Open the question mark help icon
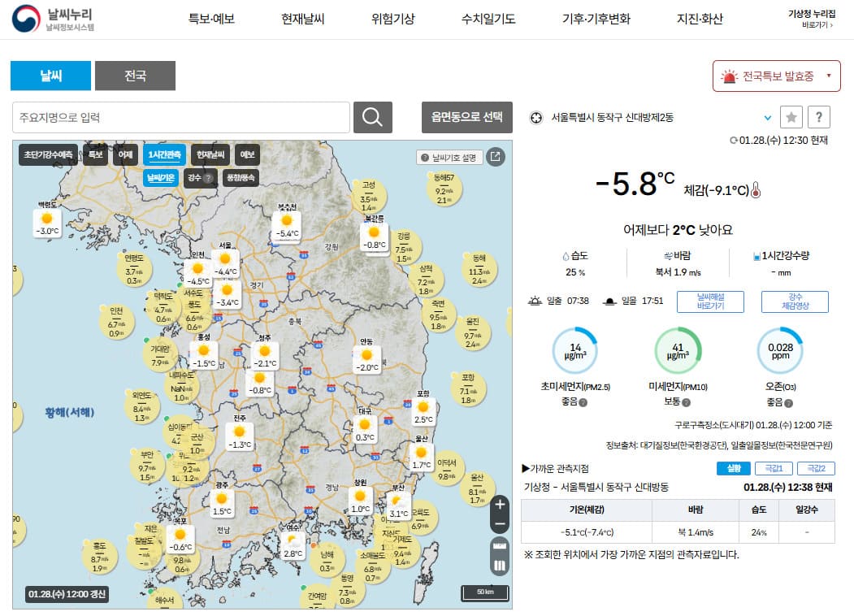This screenshot has height=616, width=854. click(x=819, y=117)
